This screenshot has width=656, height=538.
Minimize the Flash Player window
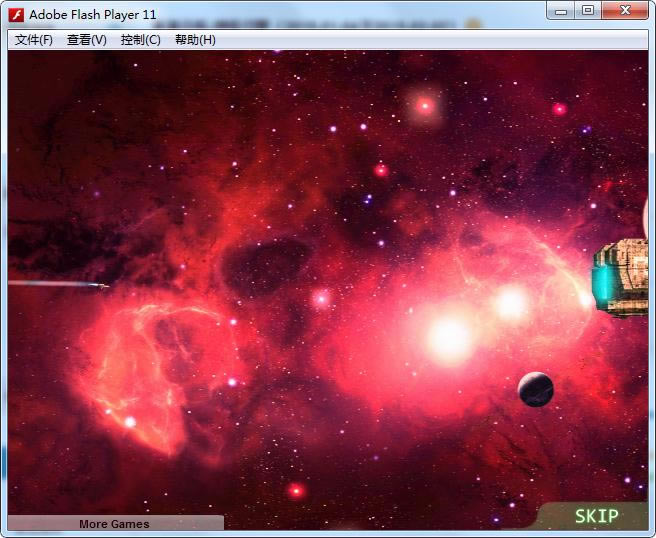point(561,11)
